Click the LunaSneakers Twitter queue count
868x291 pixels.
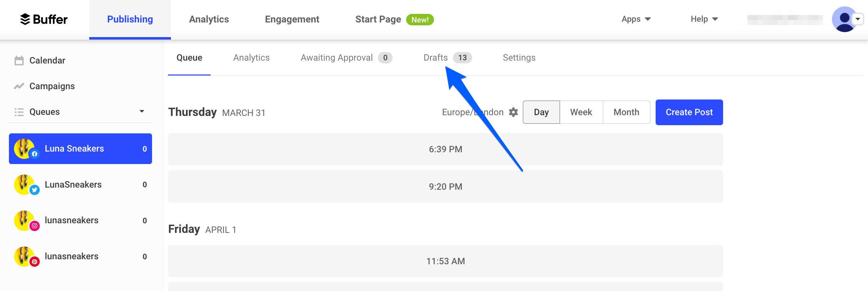click(145, 185)
